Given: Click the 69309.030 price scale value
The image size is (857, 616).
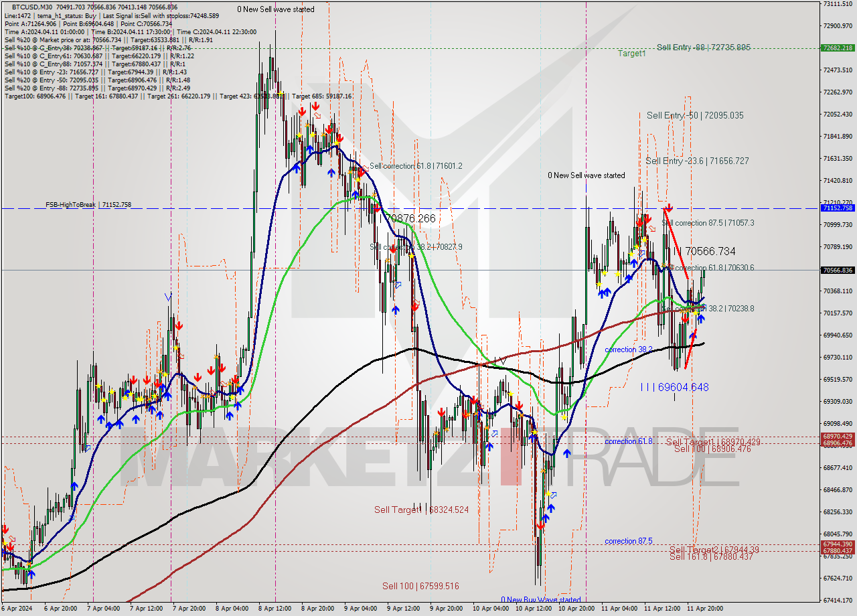Looking at the screenshot, I should pyautogui.click(x=838, y=401).
